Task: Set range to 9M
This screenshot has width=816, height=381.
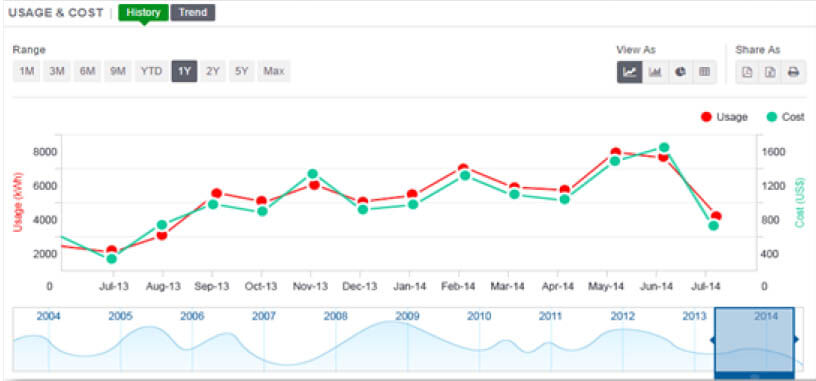Action: (x=118, y=71)
